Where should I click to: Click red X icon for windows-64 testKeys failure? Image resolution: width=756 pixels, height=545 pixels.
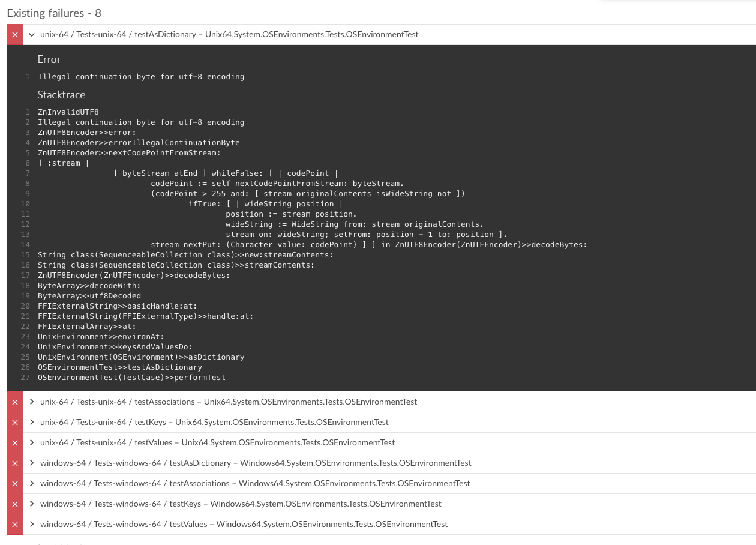click(15, 504)
